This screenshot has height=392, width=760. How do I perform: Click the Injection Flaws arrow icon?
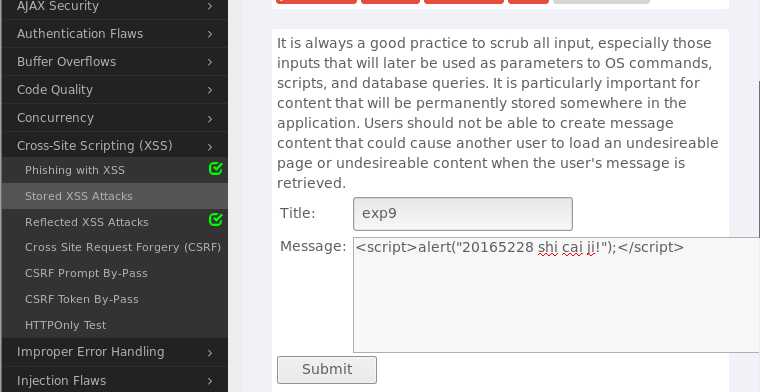click(x=210, y=381)
